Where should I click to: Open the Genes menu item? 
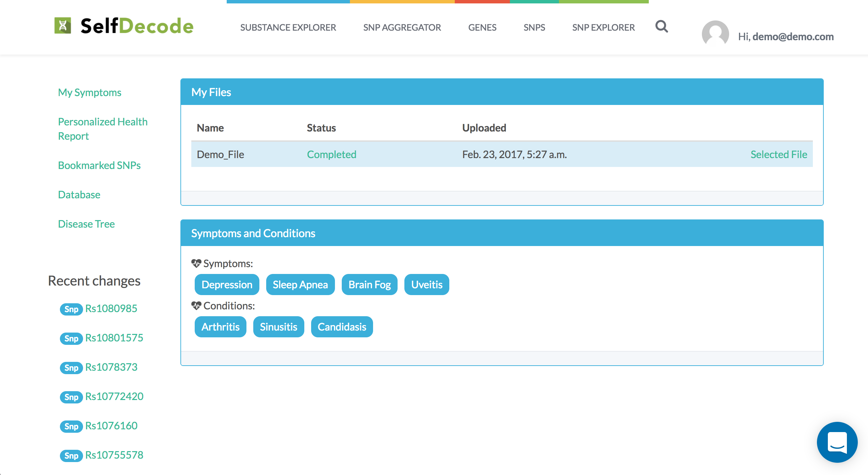pos(482,27)
